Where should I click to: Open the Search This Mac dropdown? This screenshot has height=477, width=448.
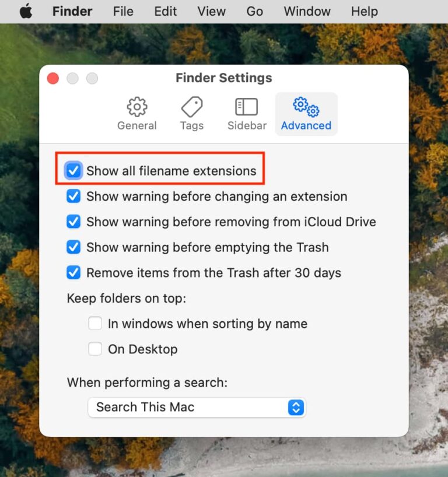[x=197, y=408]
